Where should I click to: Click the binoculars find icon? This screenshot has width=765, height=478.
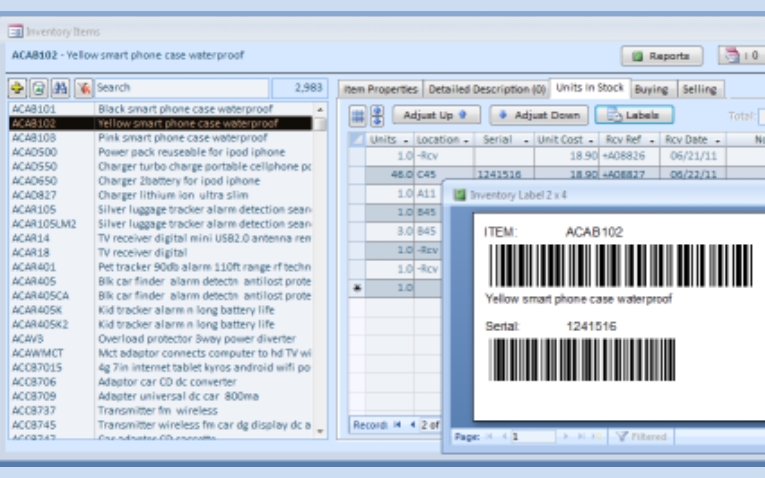60,88
